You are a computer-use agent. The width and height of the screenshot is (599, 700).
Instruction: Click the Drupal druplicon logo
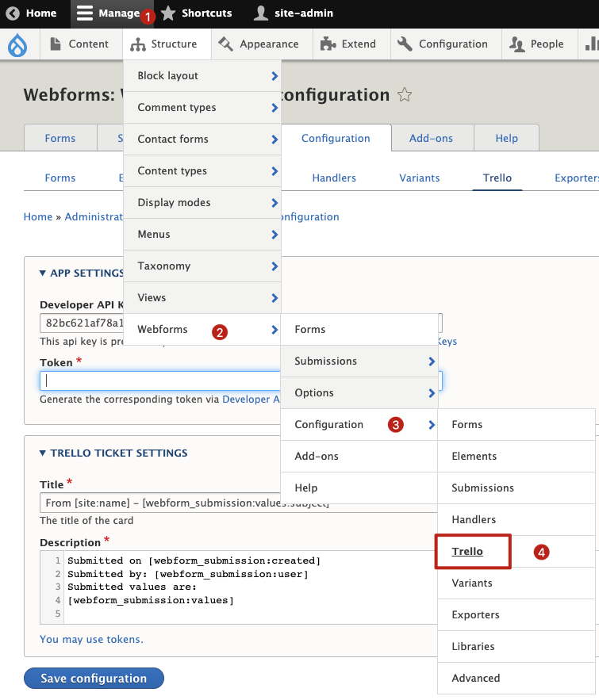[x=18, y=44]
